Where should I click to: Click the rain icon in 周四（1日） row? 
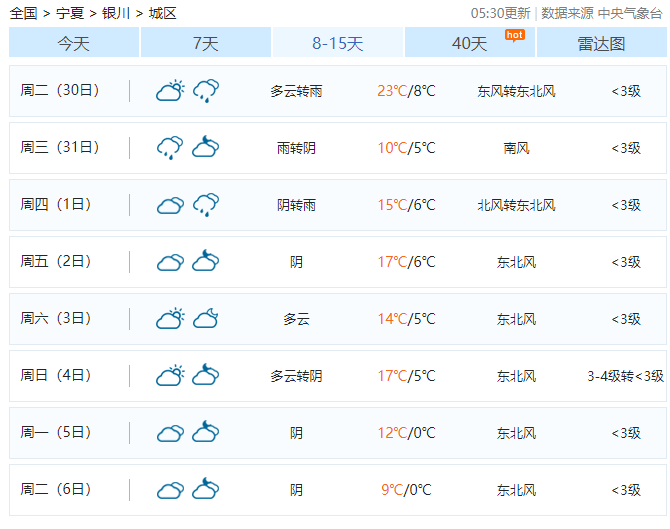coord(206,205)
